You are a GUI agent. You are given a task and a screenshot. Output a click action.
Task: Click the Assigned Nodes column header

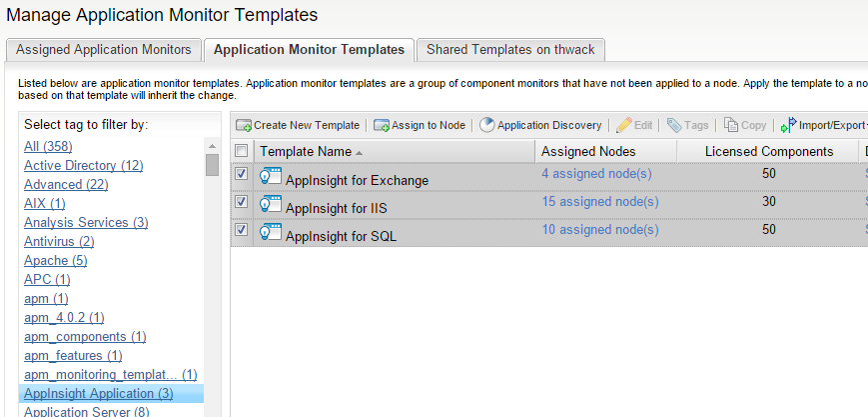(x=606, y=151)
